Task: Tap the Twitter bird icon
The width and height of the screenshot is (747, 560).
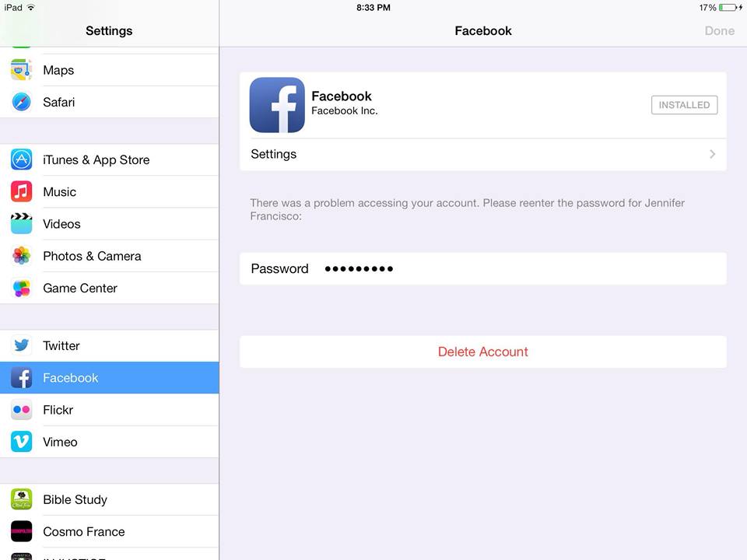Action: (x=22, y=345)
